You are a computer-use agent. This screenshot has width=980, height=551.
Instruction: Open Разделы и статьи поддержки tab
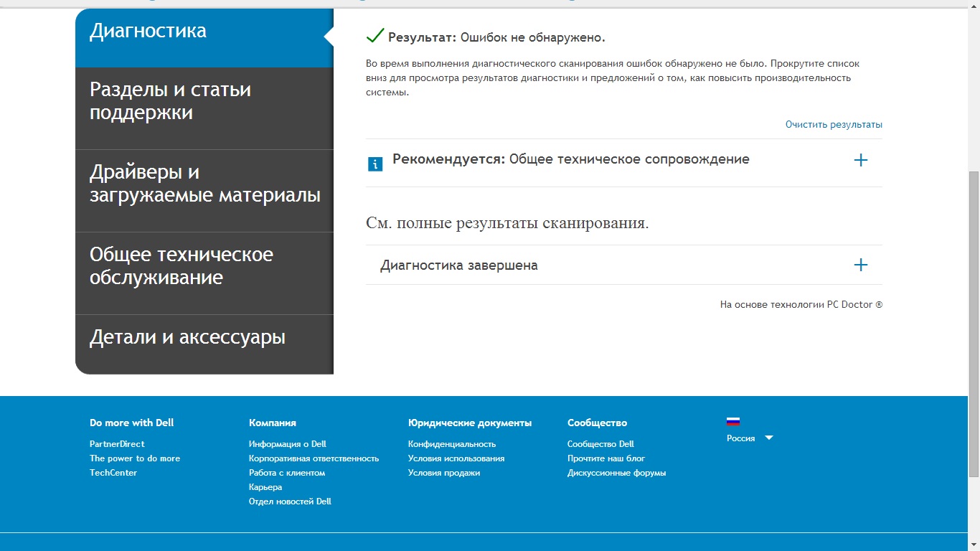[170, 101]
